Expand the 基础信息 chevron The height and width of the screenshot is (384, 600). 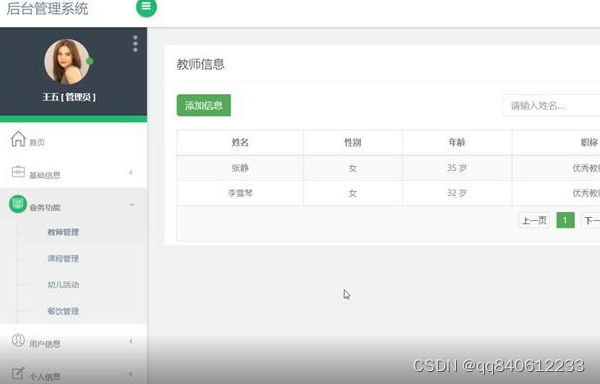coord(131,172)
